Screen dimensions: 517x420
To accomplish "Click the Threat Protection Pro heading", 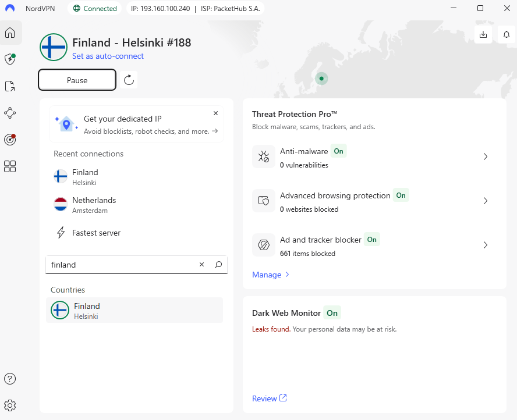I will (x=295, y=114).
